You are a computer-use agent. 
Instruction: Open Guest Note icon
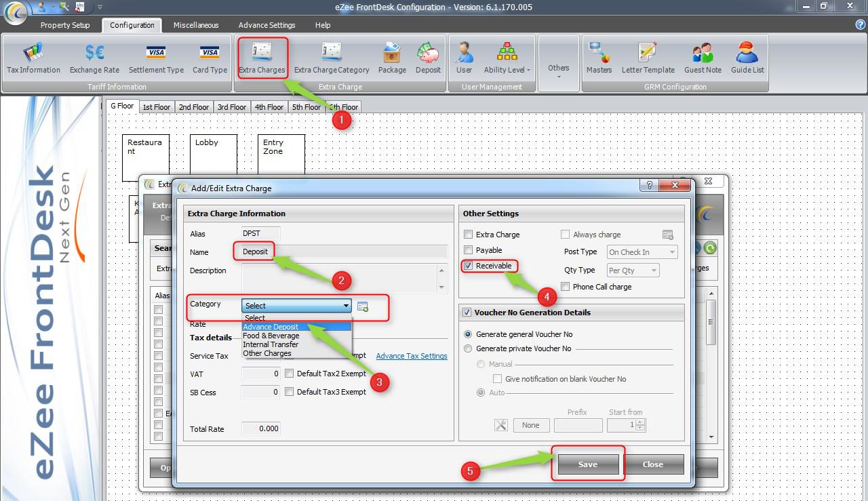[x=703, y=59]
